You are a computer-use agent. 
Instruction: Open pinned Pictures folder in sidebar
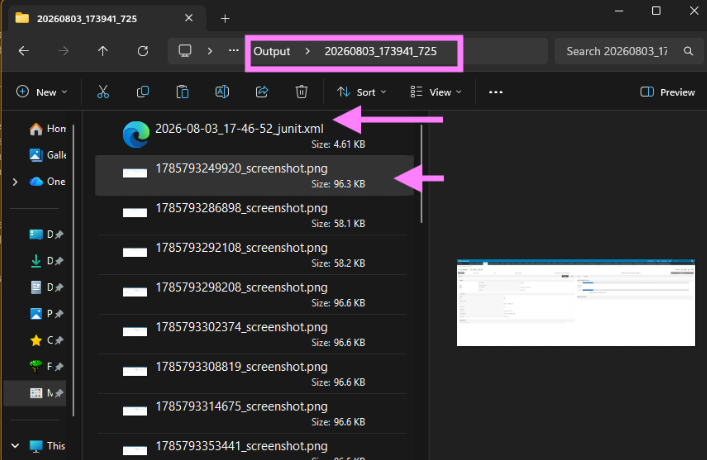pyautogui.click(x=46, y=314)
